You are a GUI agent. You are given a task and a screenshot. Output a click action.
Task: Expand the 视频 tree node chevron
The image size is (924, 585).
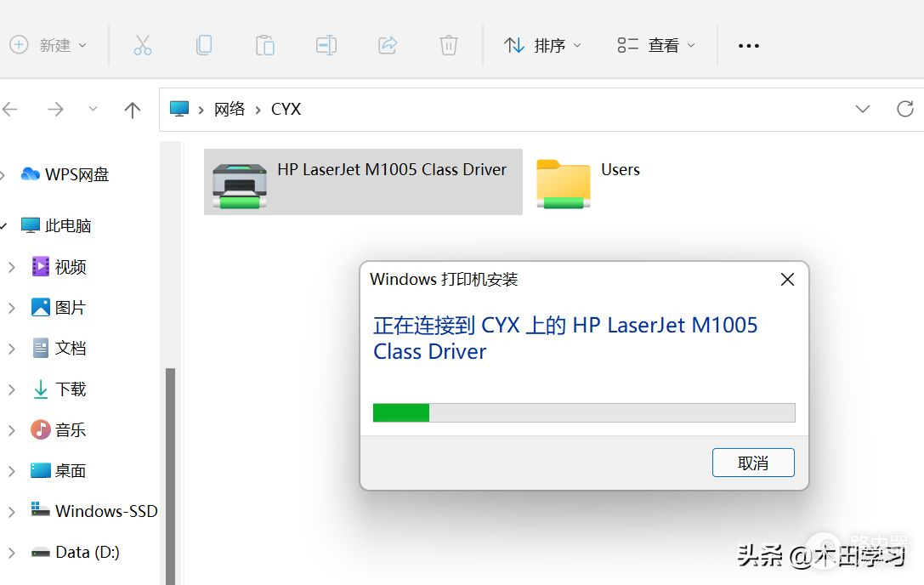[11, 267]
